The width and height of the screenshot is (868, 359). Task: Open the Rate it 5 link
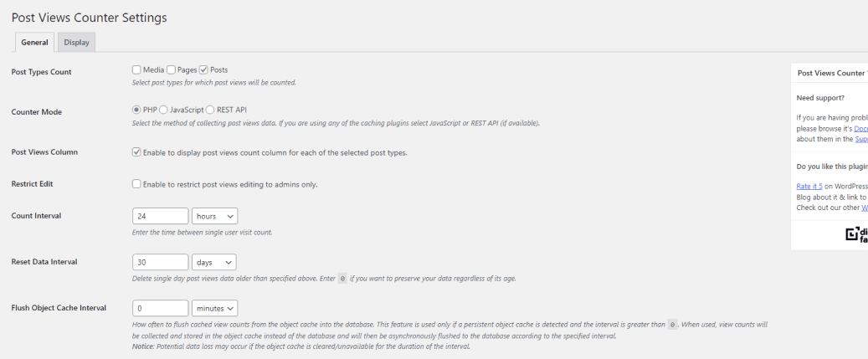pos(809,187)
